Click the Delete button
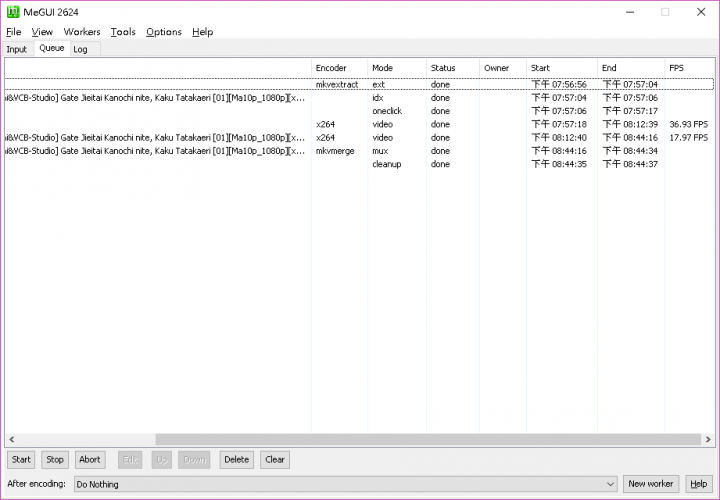The width and height of the screenshot is (720, 500). point(236,460)
